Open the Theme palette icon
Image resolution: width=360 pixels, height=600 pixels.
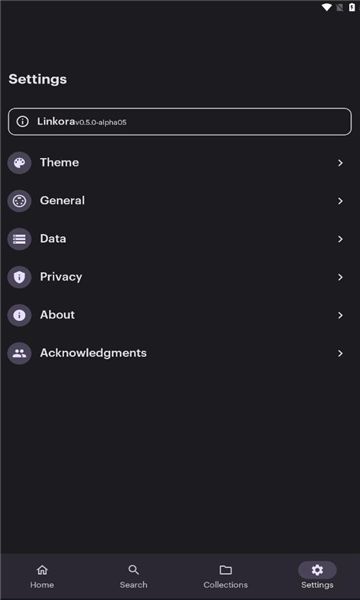point(19,163)
